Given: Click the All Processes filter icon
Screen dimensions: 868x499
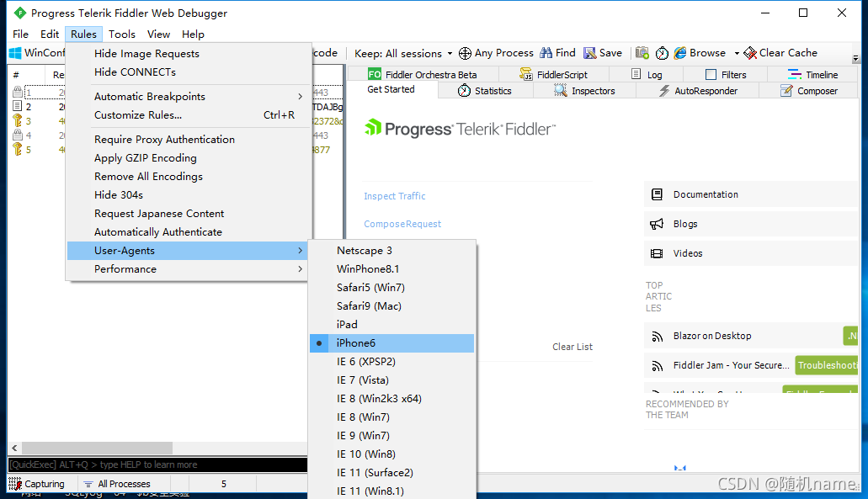Looking at the screenshot, I should click(88, 484).
